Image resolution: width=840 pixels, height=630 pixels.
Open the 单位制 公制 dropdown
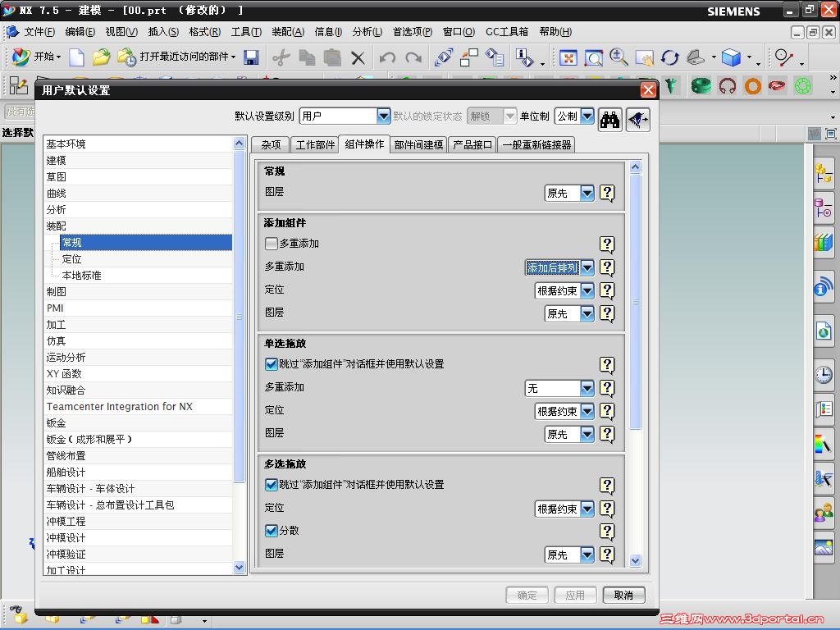[x=587, y=116]
